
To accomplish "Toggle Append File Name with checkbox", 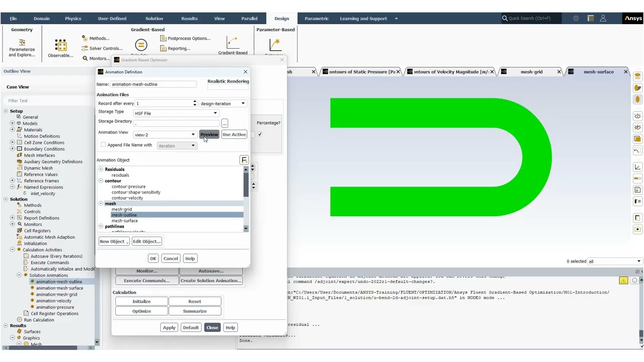I will point(103,145).
